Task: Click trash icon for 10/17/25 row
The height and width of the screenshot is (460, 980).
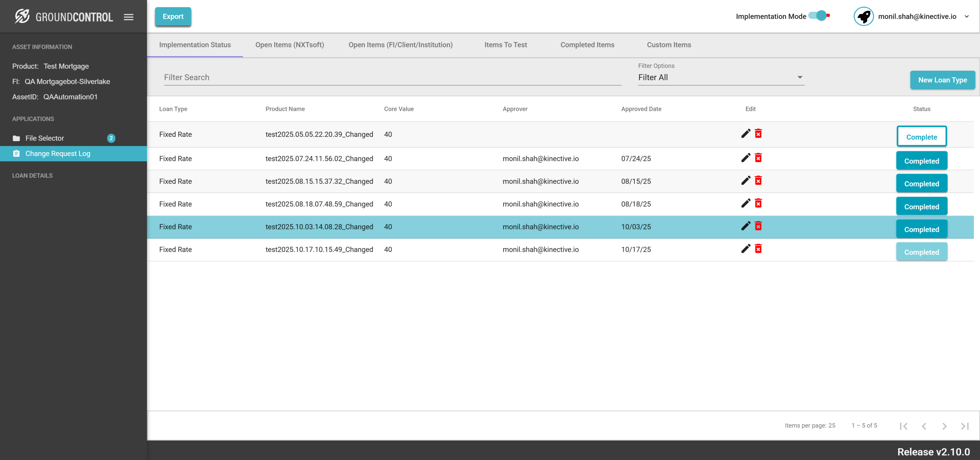Action: 758,249
